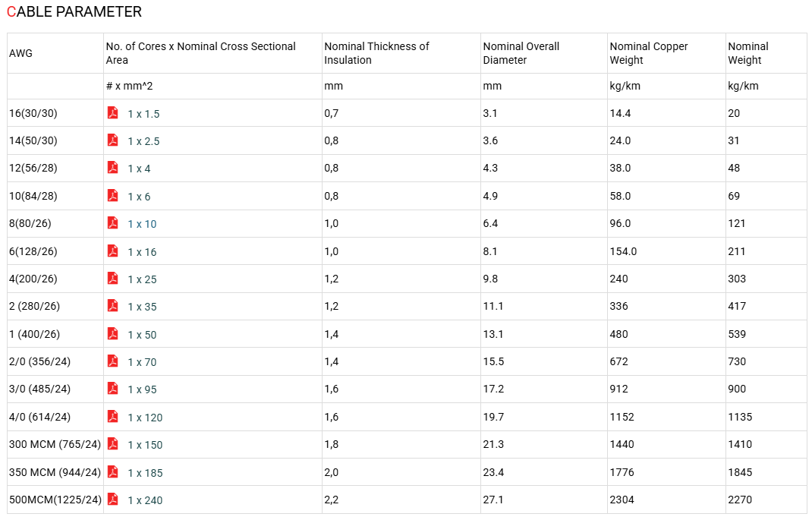This screenshot has width=812, height=517.
Task: Open the PDF icon beside 1 x 2.5
Action: tap(112, 140)
